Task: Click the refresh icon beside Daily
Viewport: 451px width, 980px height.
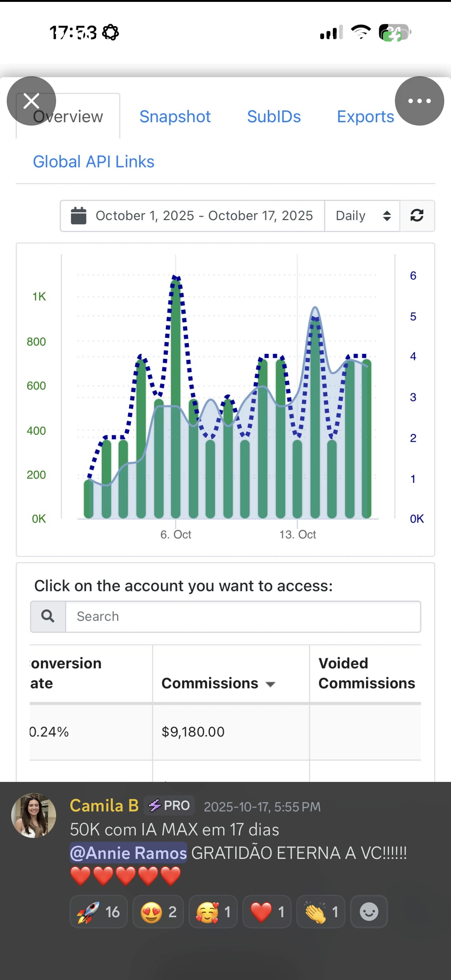Action: pyautogui.click(x=417, y=216)
